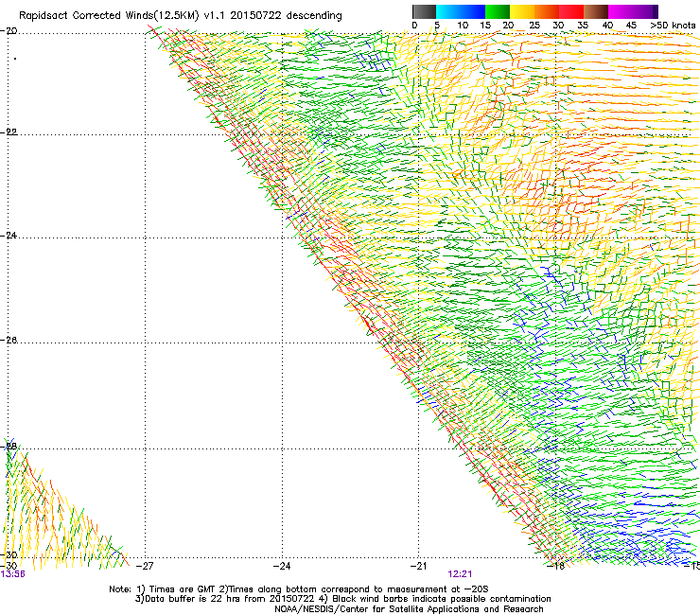Select the yellow 20-25 knots legend swatch
Viewport: 700px width, 615px height.
(522, 11)
